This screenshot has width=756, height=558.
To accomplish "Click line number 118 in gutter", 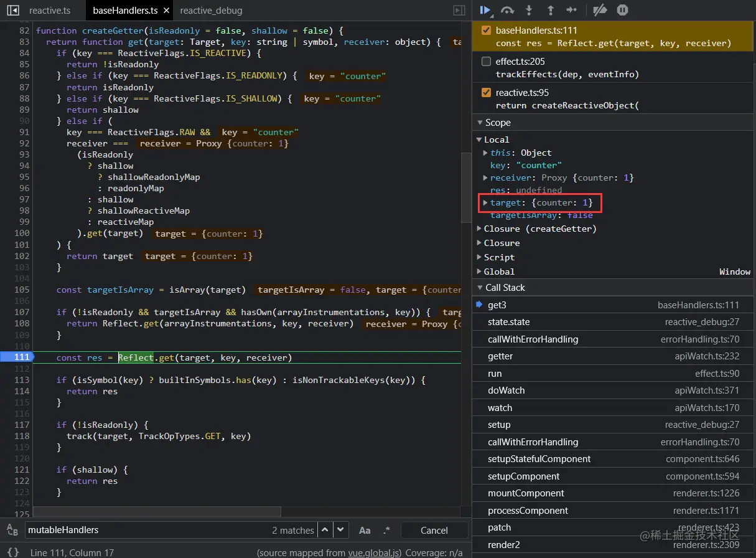I will click(22, 437).
